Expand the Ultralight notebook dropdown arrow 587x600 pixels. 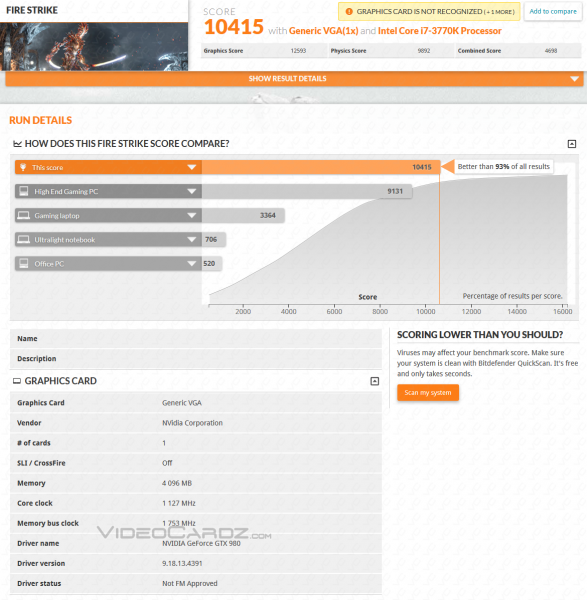192,240
